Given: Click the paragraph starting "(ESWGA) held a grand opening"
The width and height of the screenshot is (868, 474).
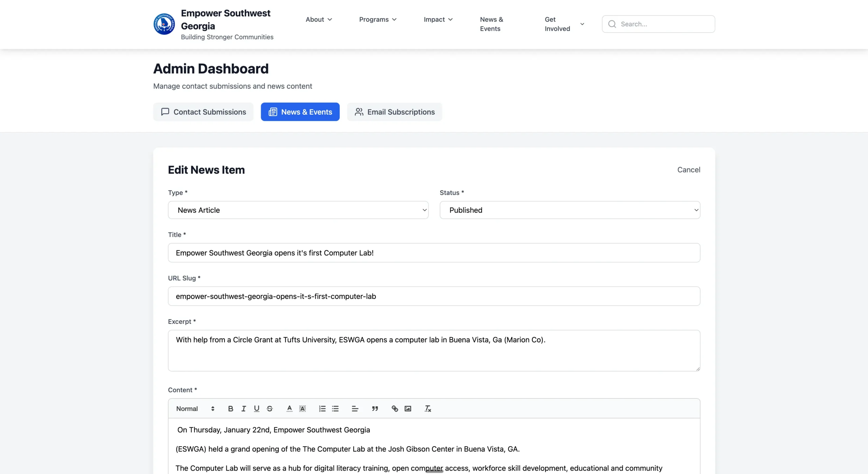Looking at the screenshot, I should point(348,449).
